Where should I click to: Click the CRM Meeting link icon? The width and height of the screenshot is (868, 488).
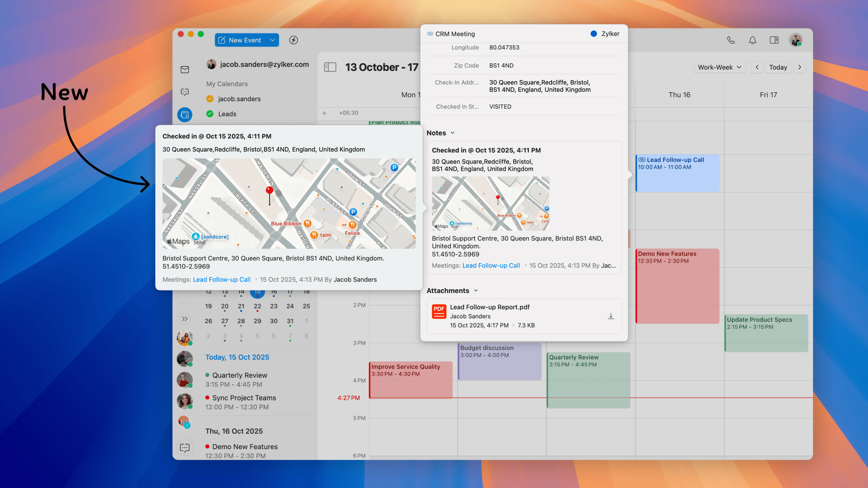[x=430, y=34]
